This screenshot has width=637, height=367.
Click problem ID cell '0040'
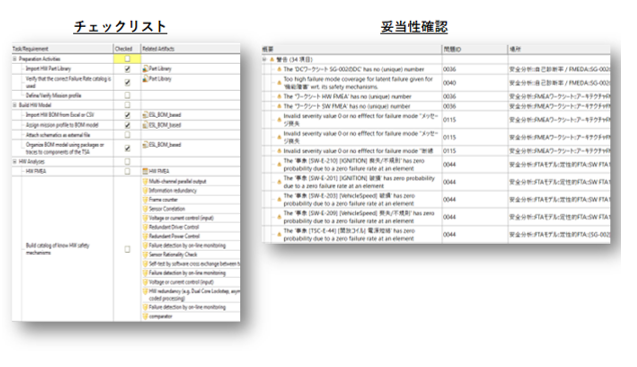click(449, 83)
